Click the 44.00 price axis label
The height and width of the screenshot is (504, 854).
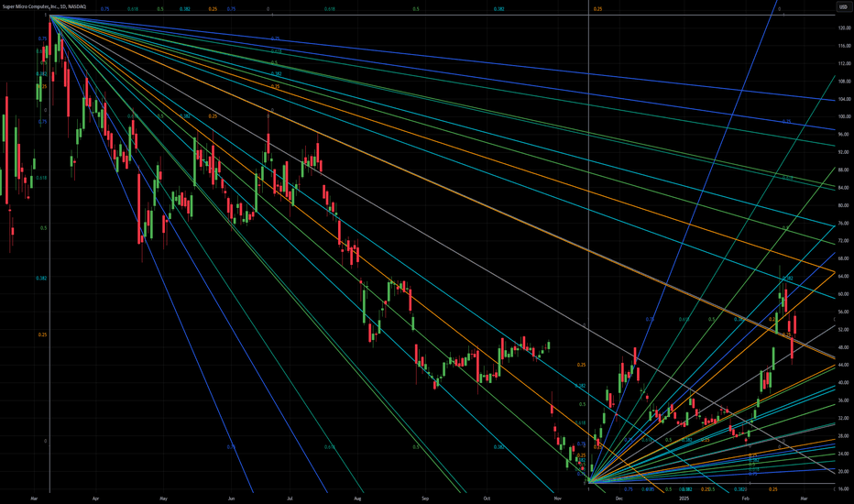[845, 365]
